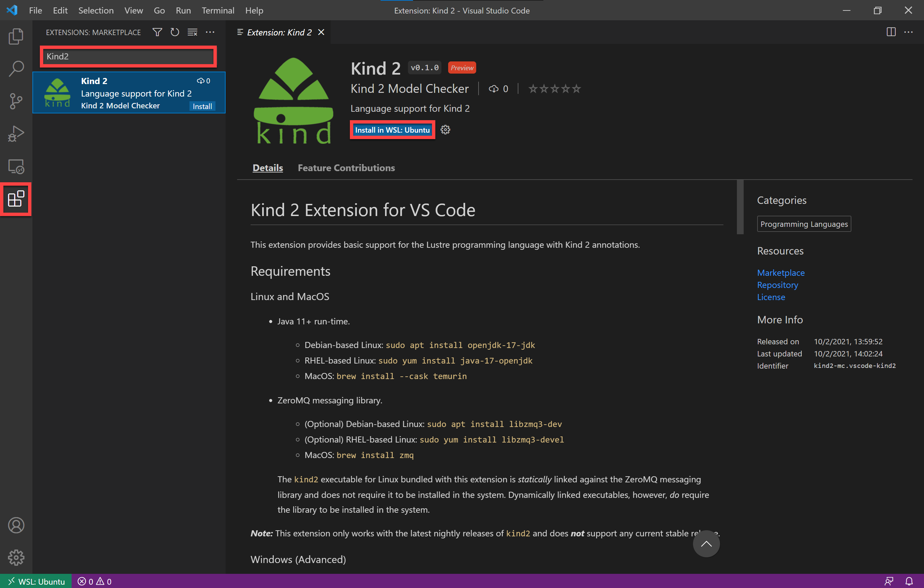The height and width of the screenshot is (588, 924).
Task: Click 'brew install --cask temurin' code
Action: pyautogui.click(x=401, y=376)
